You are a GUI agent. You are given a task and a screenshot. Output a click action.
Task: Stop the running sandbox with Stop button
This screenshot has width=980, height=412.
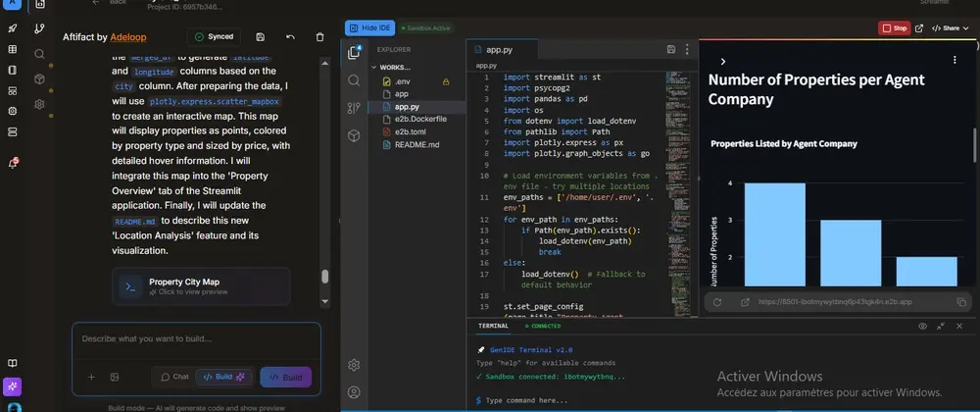[894, 28]
